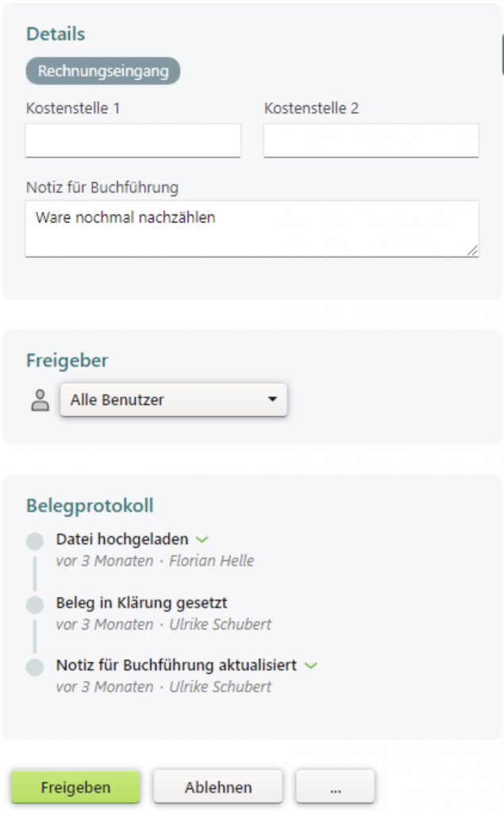Open the Alle Benutzer dropdown
This screenshot has height=813, width=504.
coord(173,400)
